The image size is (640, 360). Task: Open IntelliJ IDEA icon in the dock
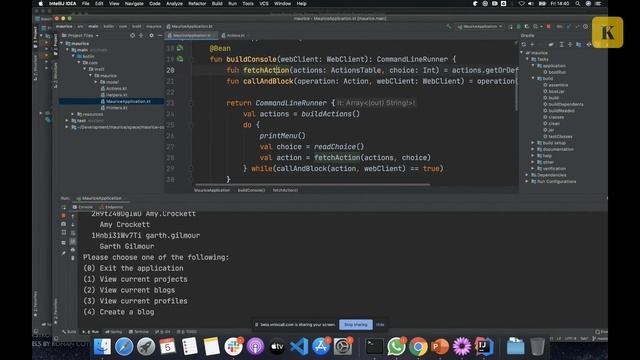pos(484,347)
